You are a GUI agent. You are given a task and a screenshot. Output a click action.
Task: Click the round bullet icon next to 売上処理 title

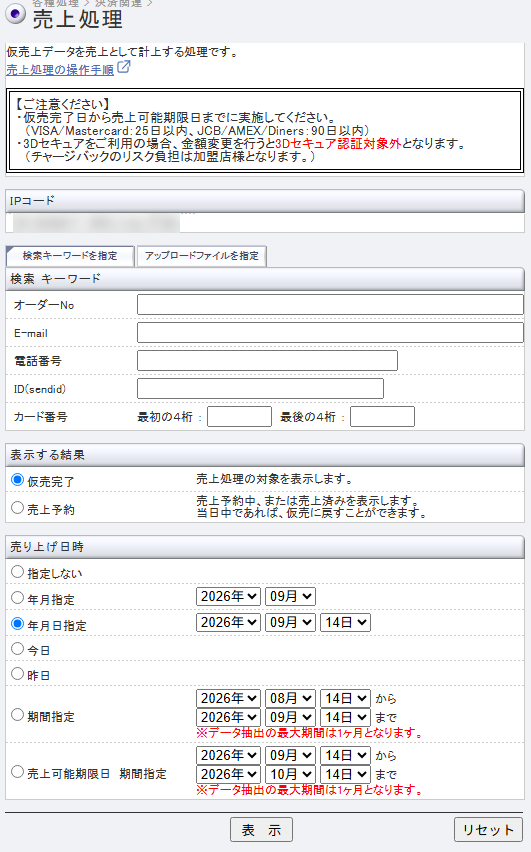click(15, 14)
